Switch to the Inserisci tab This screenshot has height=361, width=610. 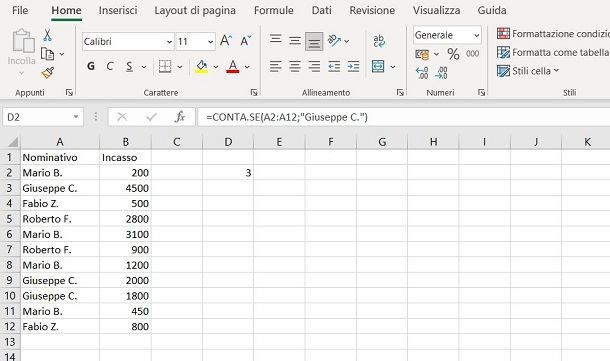pyautogui.click(x=118, y=10)
